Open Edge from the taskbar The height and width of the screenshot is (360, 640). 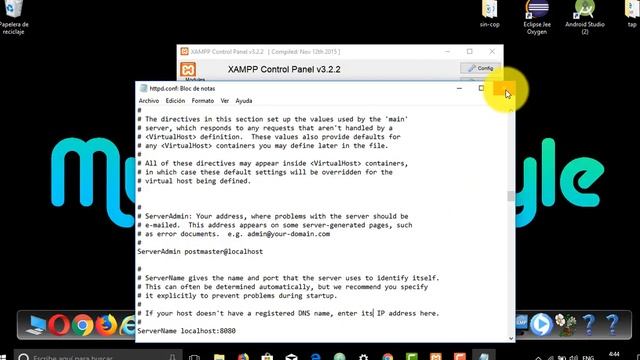click(x=316, y=357)
